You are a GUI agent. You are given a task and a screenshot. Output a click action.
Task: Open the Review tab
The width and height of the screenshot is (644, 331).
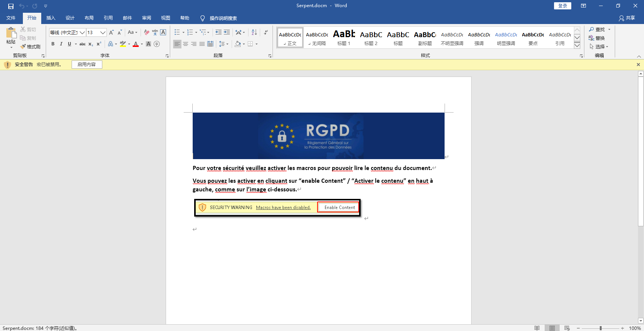pos(147,18)
